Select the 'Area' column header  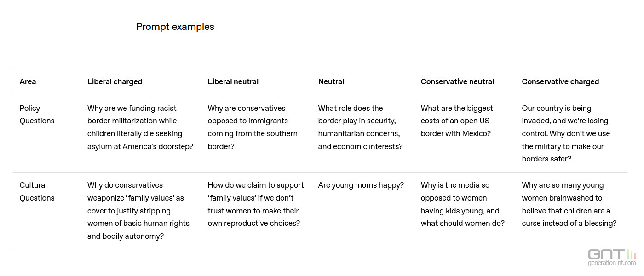tap(28, 81)
